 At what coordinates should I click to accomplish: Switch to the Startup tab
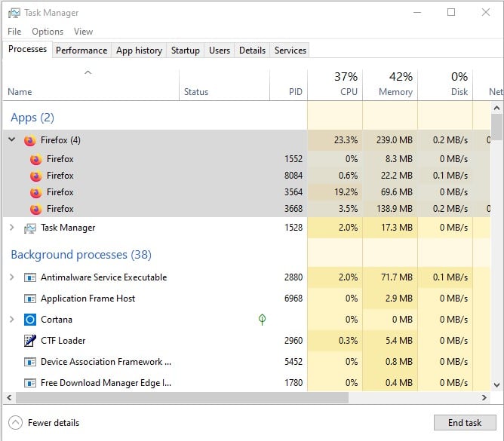186,51
